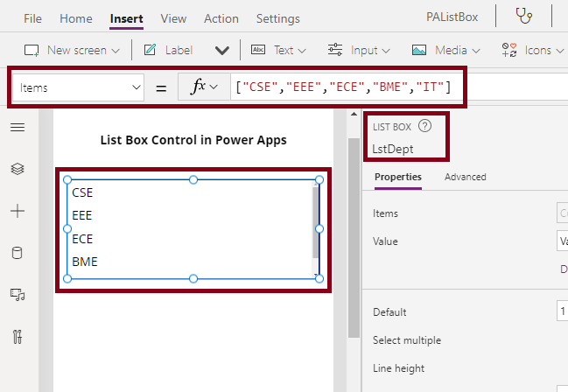The image size is (568, 392).
Task: Open the hamburger menu in left sidebar
Action: [18, 127]
